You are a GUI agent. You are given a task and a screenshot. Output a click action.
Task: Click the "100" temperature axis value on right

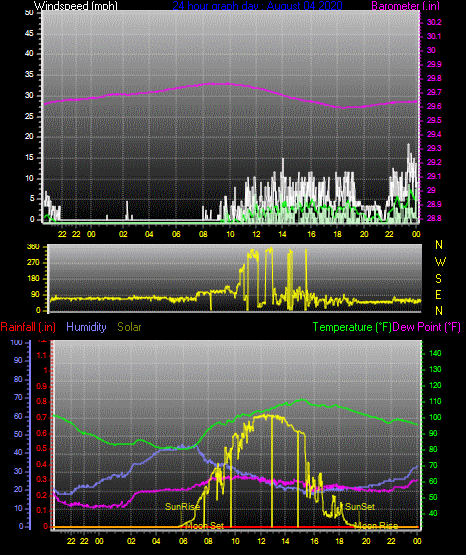(x=435, y=417)
